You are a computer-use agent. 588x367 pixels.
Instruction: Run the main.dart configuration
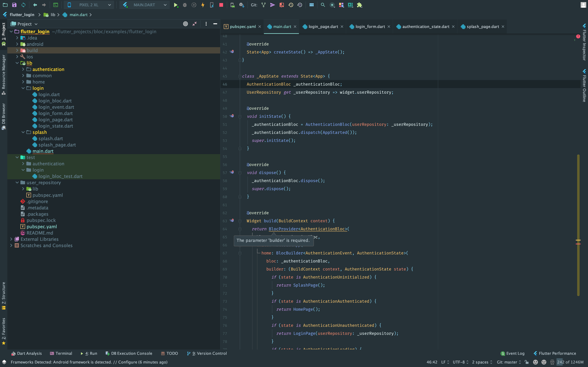coord(175,5)
